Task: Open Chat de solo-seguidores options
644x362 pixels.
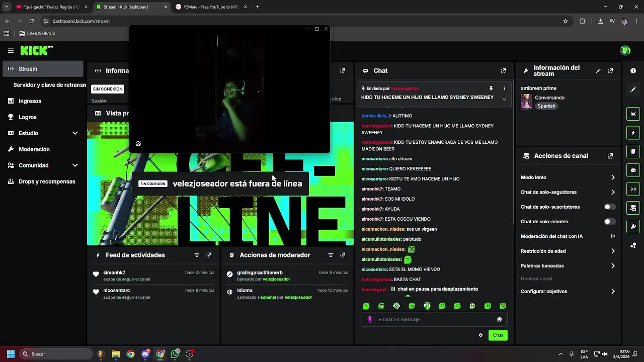Action: click(x=567, y=192)
